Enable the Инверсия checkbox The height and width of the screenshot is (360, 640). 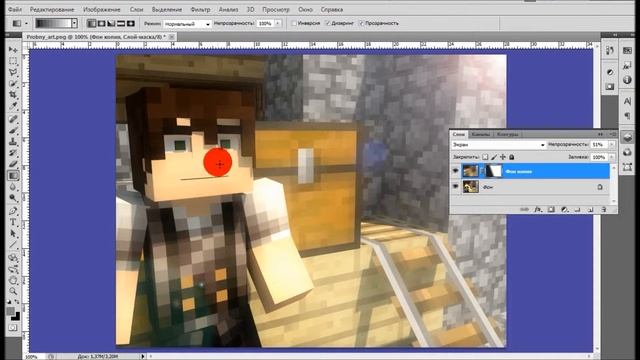293,23
